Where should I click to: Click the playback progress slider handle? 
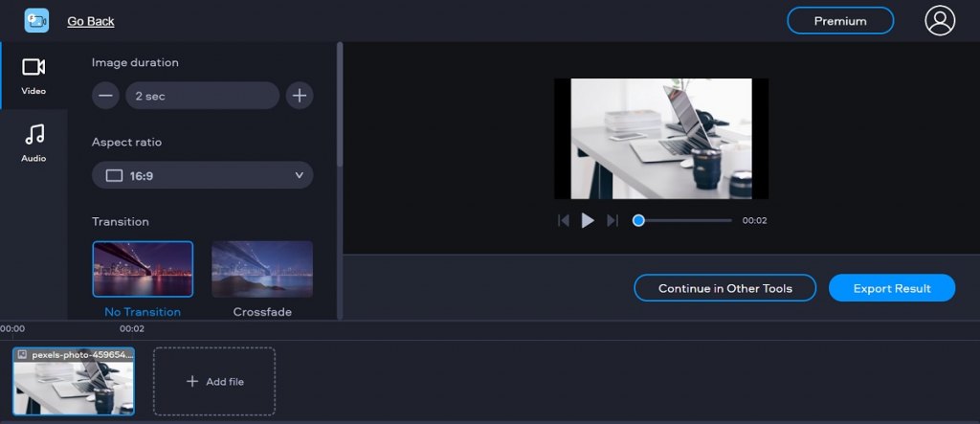pos(638,220)
